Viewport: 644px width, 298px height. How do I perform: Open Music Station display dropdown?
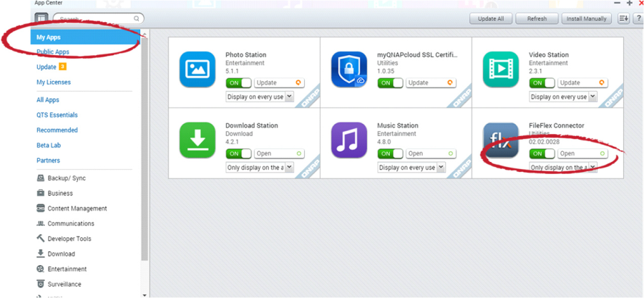(411, 168)
